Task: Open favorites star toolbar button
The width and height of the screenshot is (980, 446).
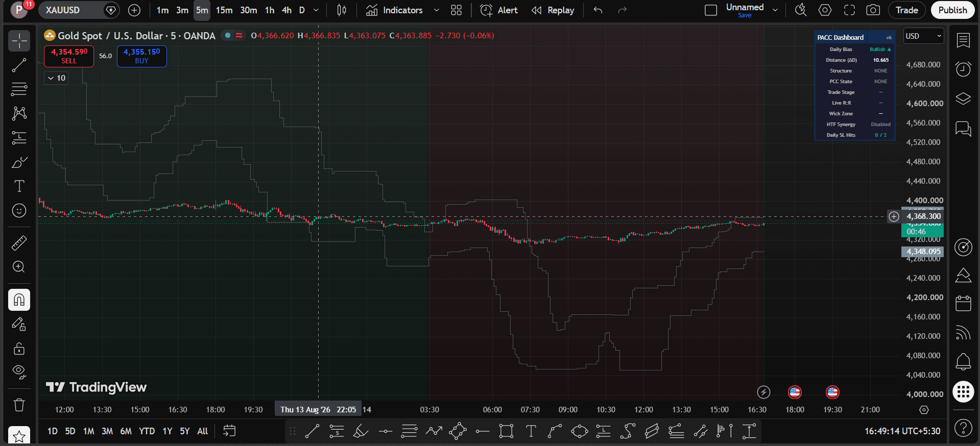Action: 19,436
